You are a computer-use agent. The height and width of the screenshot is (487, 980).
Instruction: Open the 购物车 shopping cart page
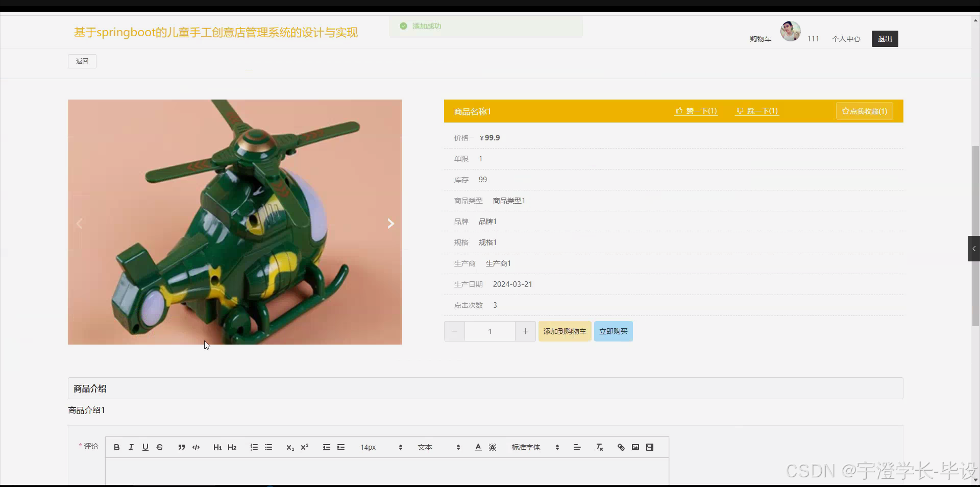pos(760,38)
